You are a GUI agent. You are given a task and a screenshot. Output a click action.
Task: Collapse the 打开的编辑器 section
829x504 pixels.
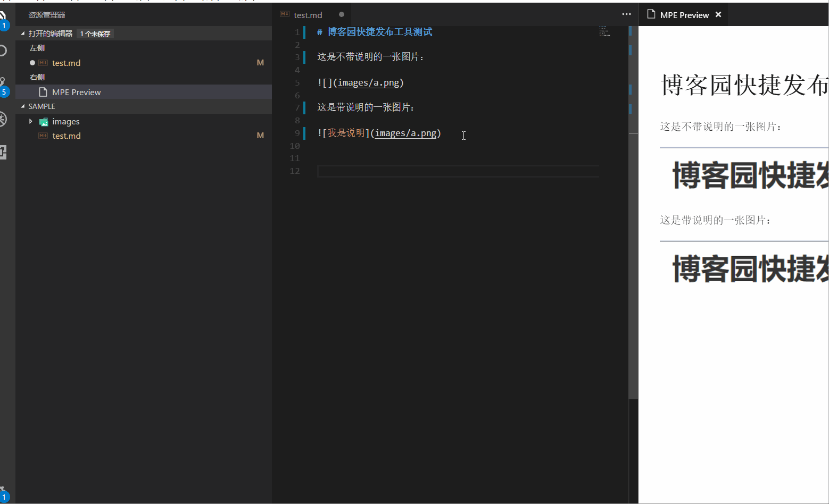click(x=23, y=33)
